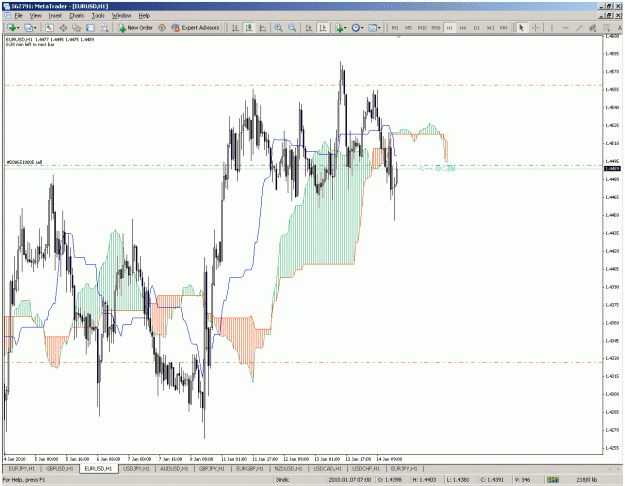
Task: Set timeframe to M1
Action: 395,28
